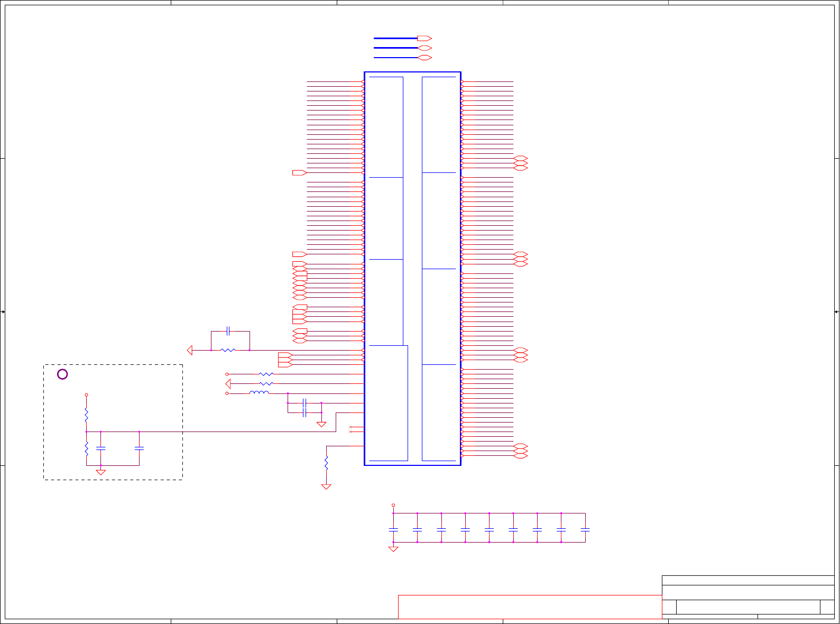Select capacitor atop the parallel RC network

228,331
